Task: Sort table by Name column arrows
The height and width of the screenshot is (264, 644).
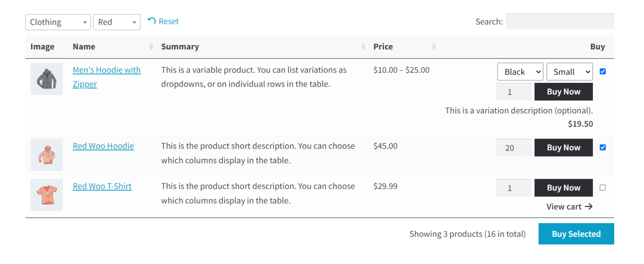Action: (x=151, y=47)
